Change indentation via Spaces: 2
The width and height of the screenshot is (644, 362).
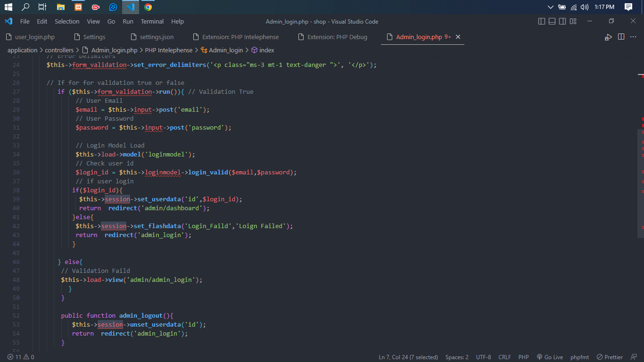tap(457, 357)
